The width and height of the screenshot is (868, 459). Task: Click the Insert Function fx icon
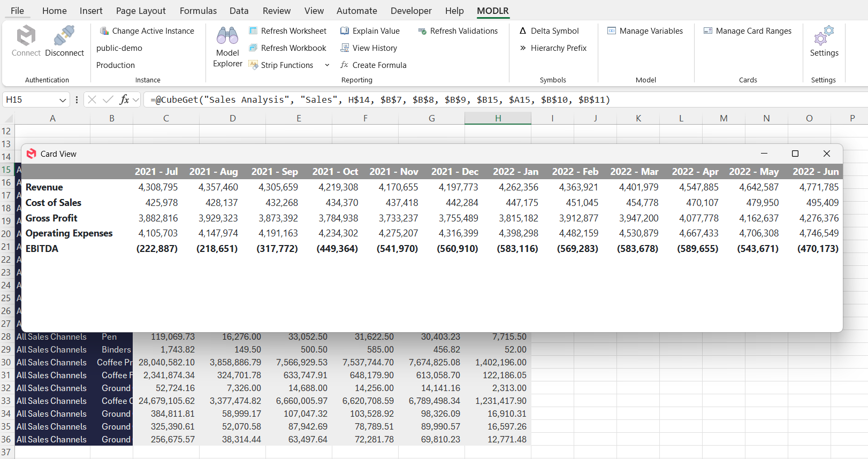click(x=124, y=100)
